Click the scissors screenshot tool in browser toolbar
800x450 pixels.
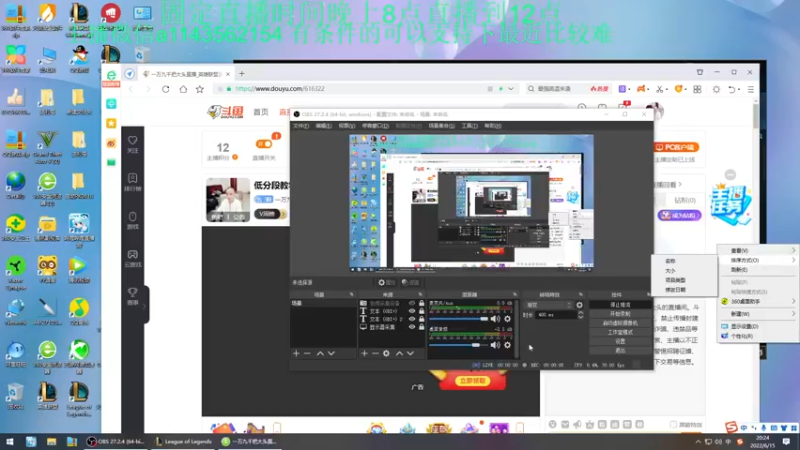tap(660, 89)
